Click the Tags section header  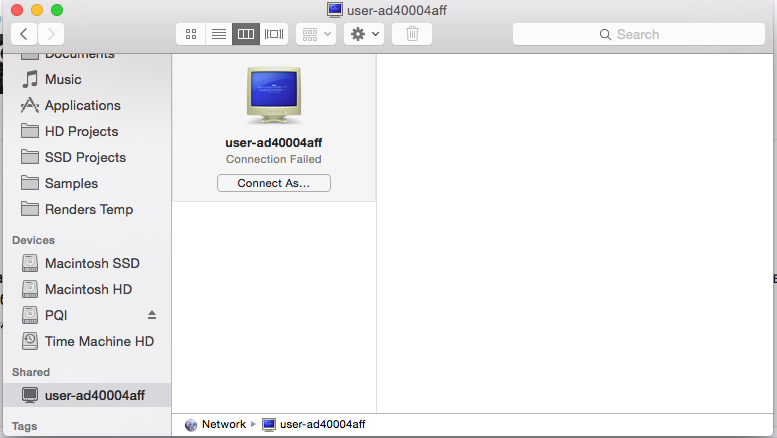[x=24, y=426]
